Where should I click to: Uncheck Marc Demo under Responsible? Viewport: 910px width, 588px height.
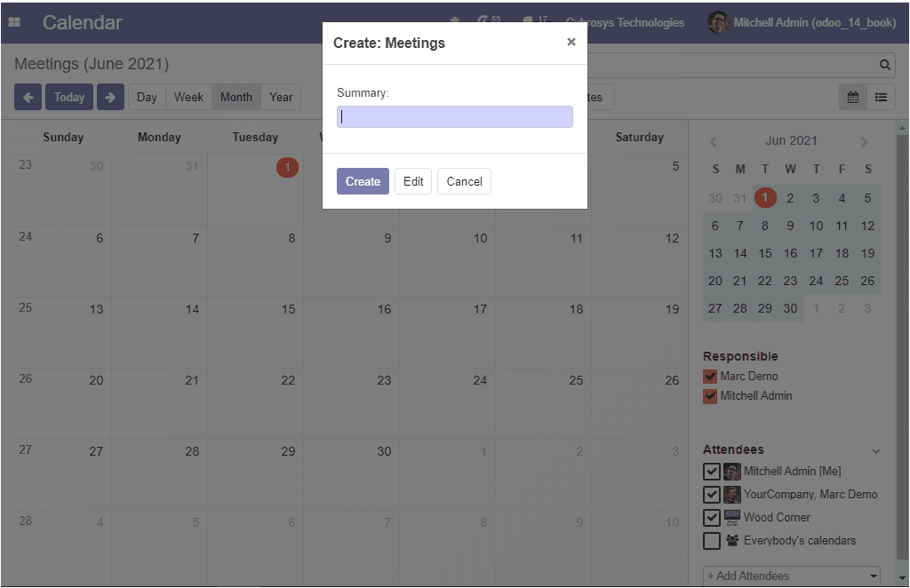click(x=710, y=377)
